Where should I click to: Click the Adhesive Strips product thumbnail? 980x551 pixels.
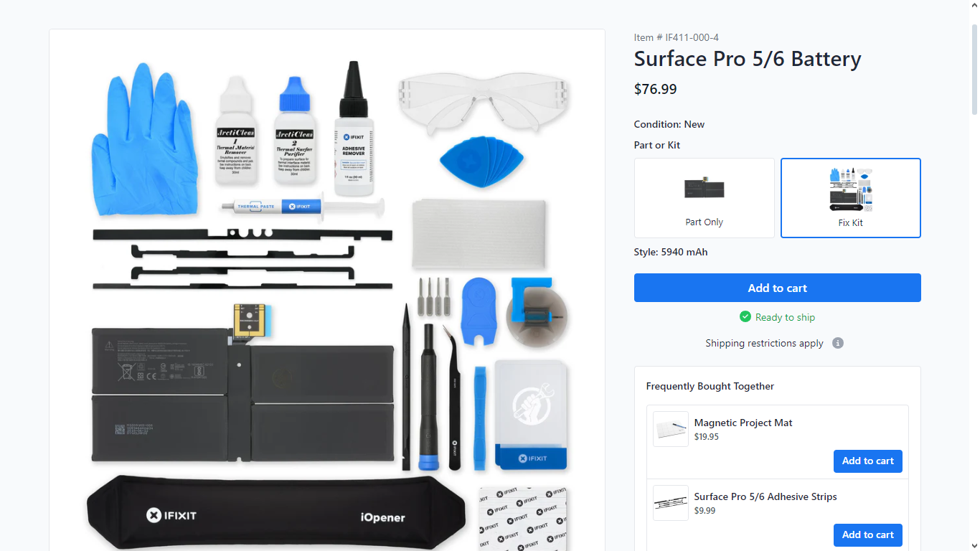point(671,503)
